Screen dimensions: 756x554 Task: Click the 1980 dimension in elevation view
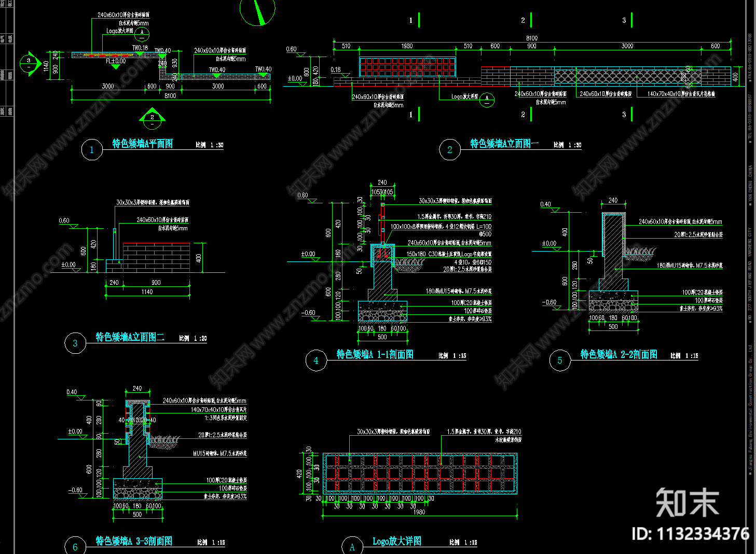tap(407, 46)
